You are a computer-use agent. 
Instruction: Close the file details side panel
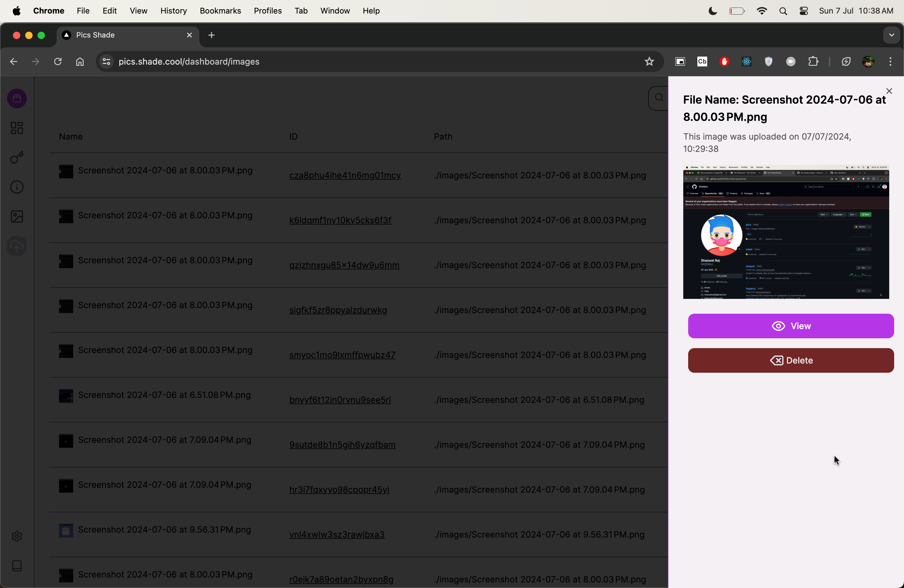pos(889,91)
